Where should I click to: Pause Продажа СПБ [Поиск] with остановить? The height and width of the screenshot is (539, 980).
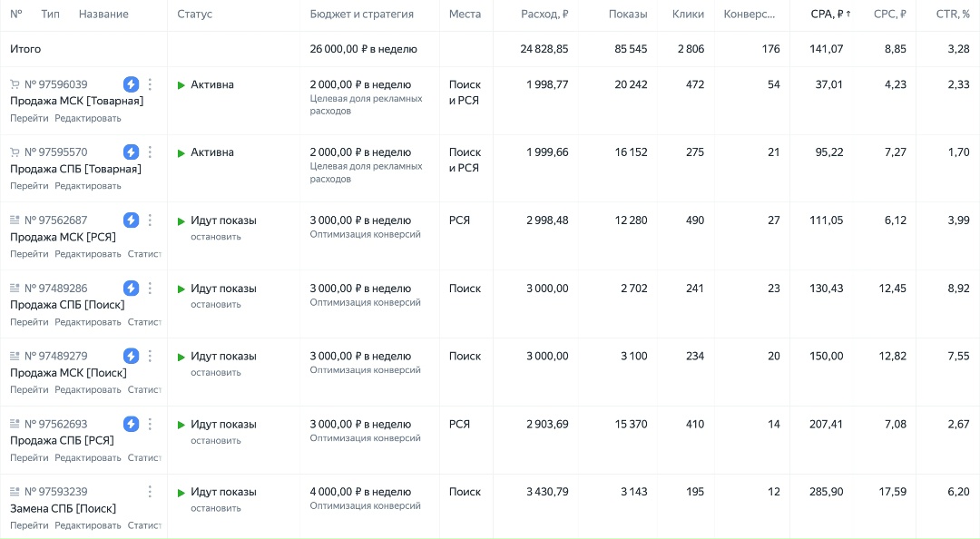[x=216, y=305]
